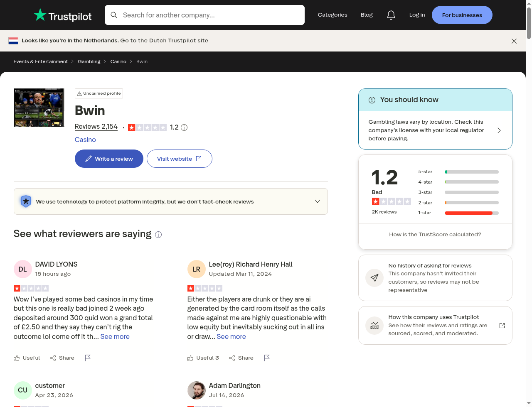Click the Netherlands flag icon
This screenshot has width=532, height=407.
point(13,41)
